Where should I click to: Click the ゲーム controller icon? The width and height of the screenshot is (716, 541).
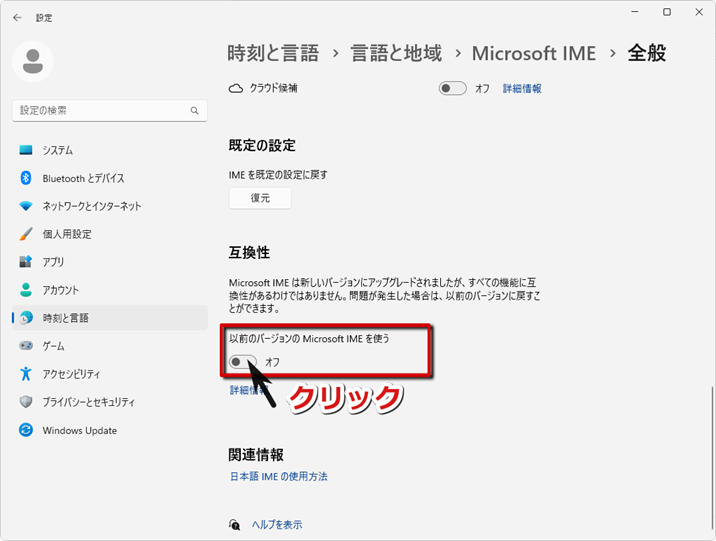(26, 346)
